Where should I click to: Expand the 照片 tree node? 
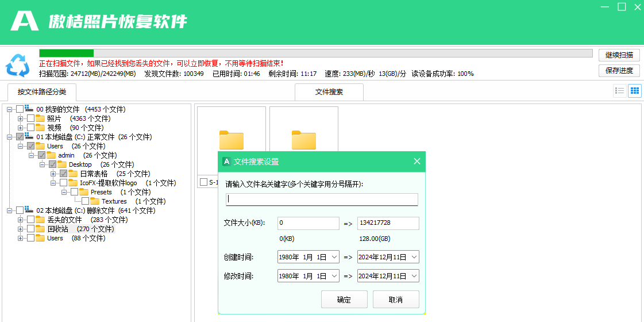click(x=20, y=118)
